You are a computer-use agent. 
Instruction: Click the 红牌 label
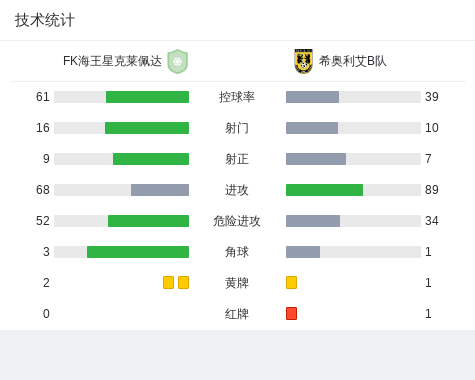pyautogui.click(x=237, y=314)
